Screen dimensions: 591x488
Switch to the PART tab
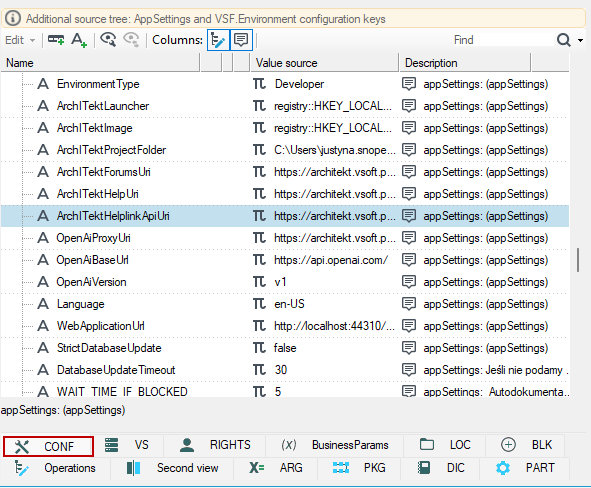click(x=525, y=468)
